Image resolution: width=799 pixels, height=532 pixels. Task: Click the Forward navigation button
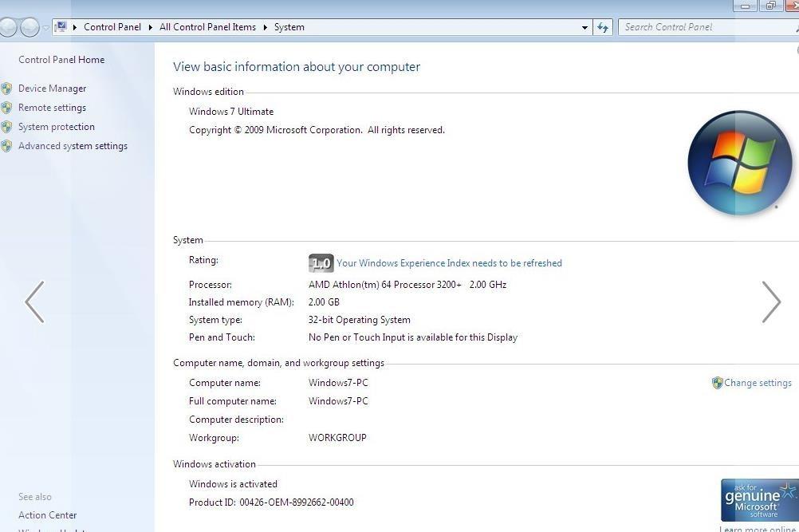pos(30,27)
